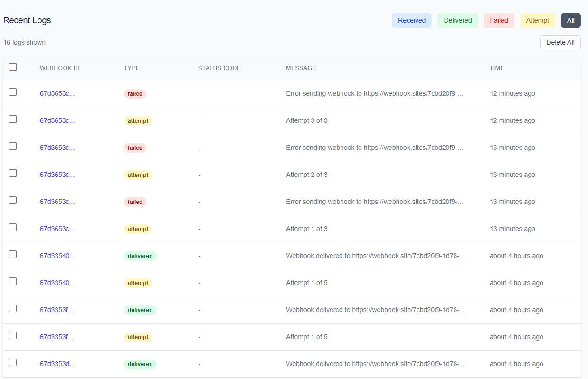Open webhook 67d33540 in the delivered row
The image size is (588, 379).
(57, 256)
